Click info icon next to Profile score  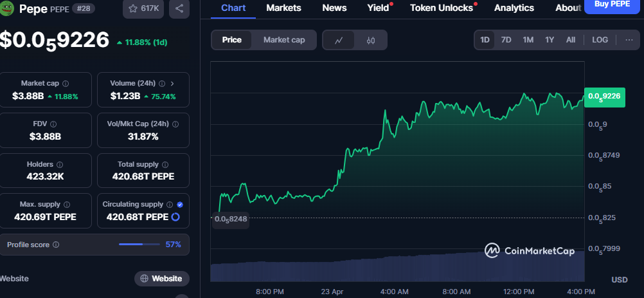(56, 245)
